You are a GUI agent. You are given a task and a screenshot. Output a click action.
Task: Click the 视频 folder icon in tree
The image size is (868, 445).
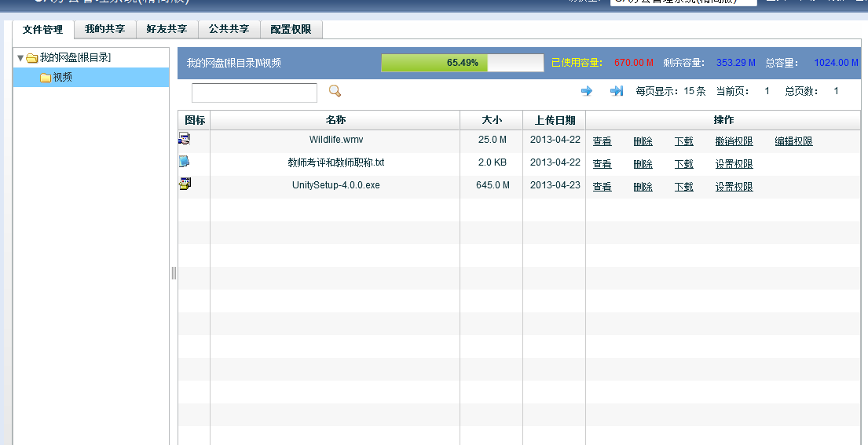46,78
